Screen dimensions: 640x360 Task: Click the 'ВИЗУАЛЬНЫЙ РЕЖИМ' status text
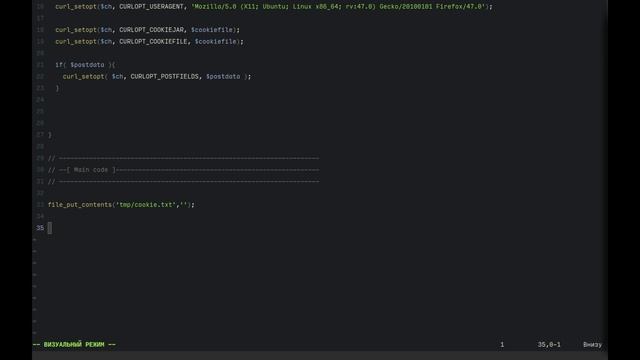point(74,344)
